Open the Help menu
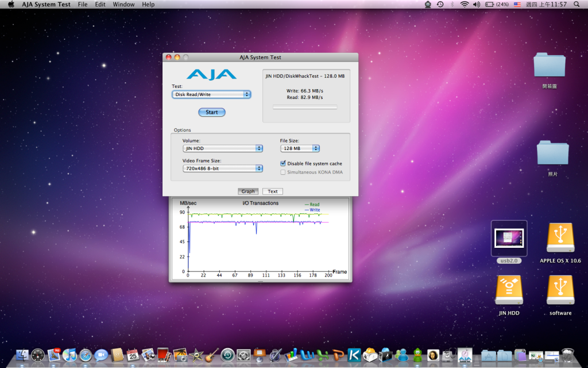588x368 pixels. click(148, 5)
